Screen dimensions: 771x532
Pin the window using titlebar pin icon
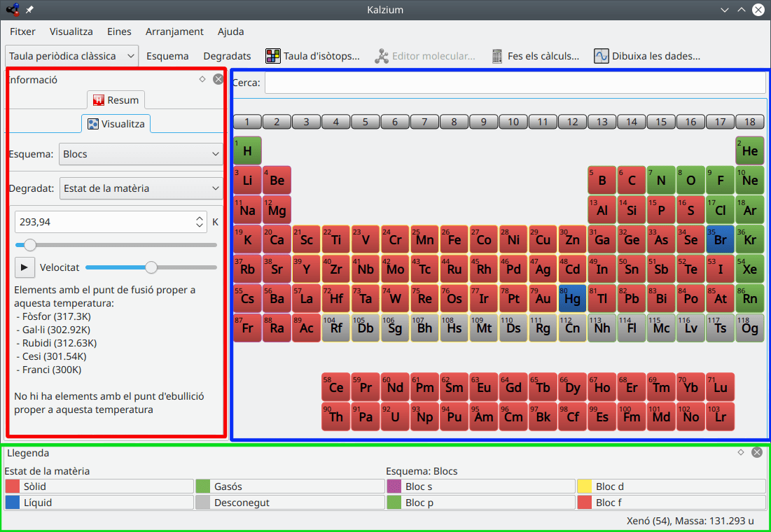pyautogui.click(x=29, y=10)
